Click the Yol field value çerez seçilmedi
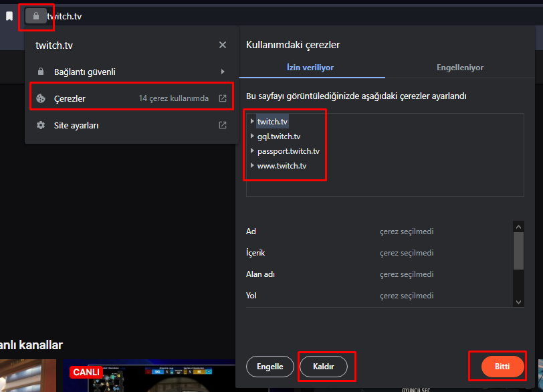This screenshot has height=392, width=543. (407, 296)
